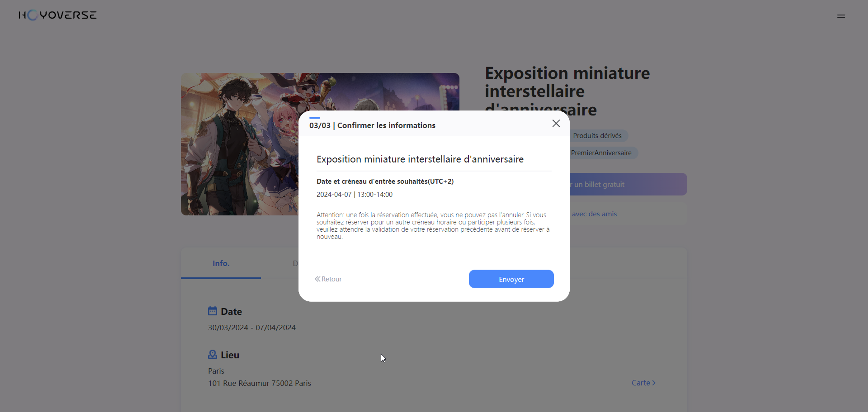Click the 'avec des amis' share link

click(x=594, y=214)
